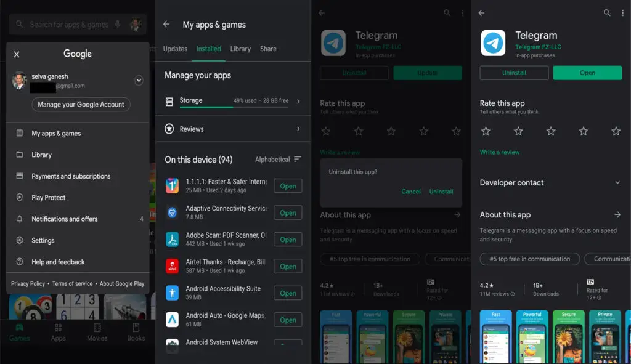631x364 pixels.
Task: Click the outlined Uninstall button beside Open
Action: pyautogui.click(x=514, y=73)
